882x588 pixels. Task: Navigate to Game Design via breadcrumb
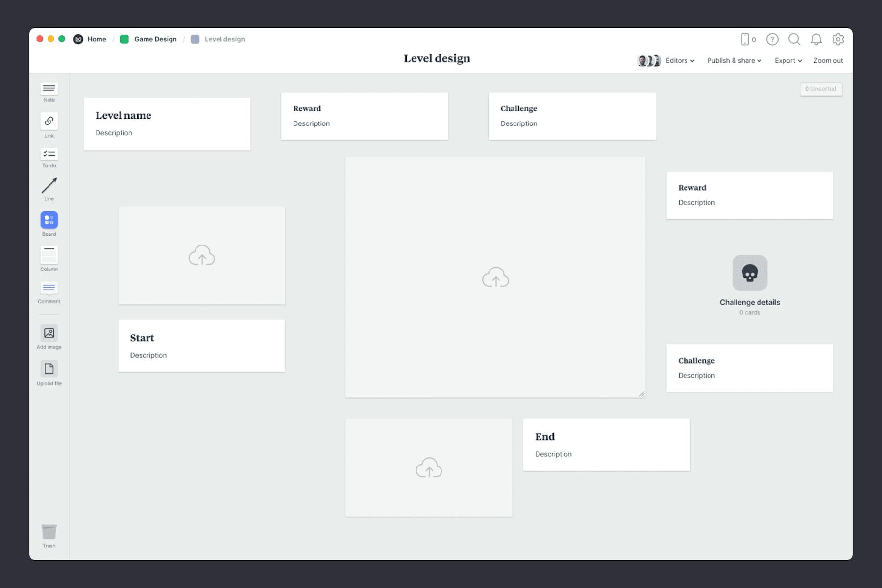pyautogui.click(x=155, y=39)
